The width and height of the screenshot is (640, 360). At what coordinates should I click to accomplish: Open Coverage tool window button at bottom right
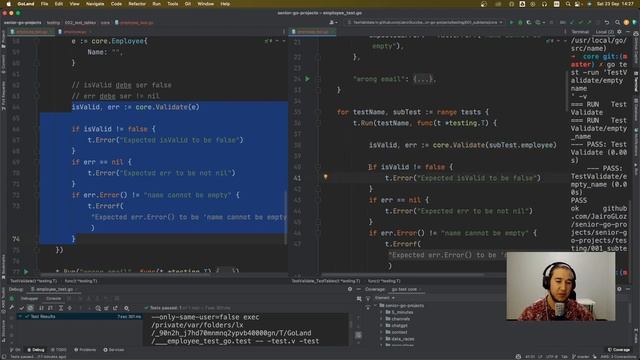coord(619,350)
